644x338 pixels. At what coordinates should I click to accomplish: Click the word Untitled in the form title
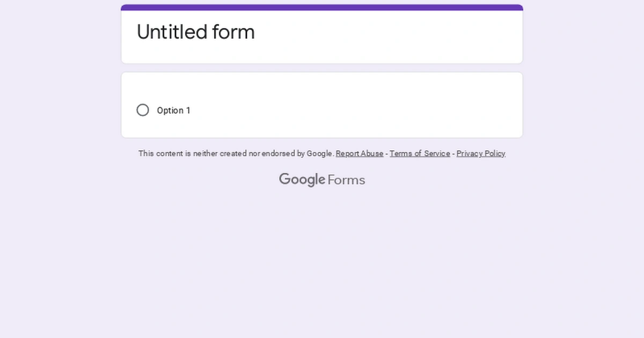coord(172,32)
